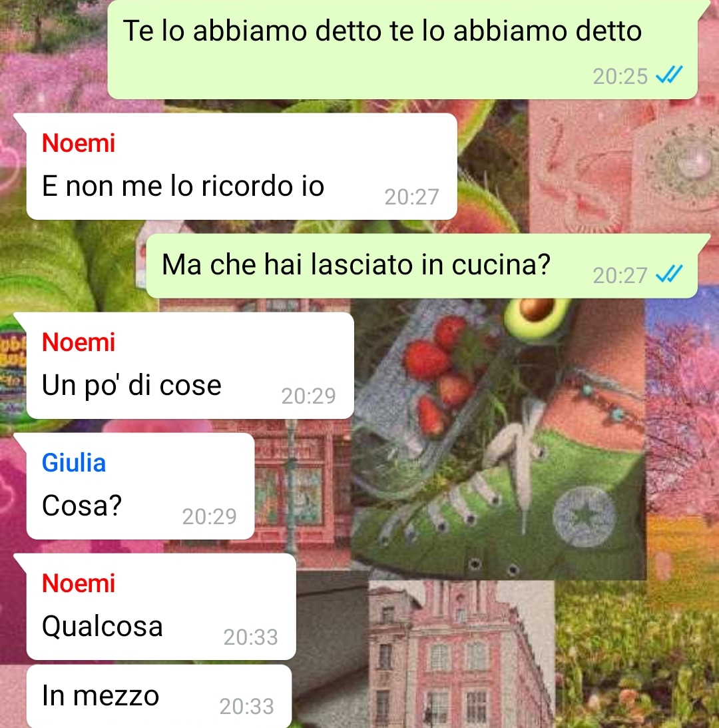Select Giulia's message 'Cosa?'
Image resolution: width=719 pixels, height=728 pixels.
point(140,486)
